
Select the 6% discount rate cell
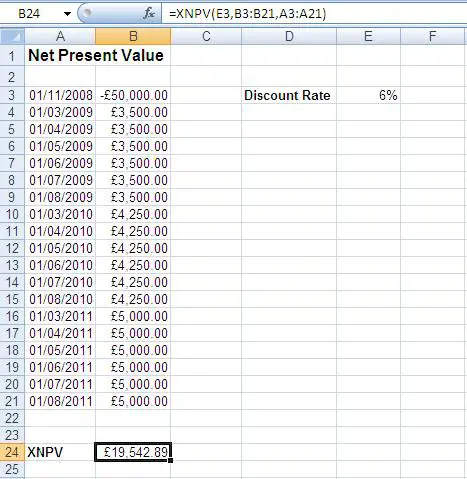(x=368, y=95)
